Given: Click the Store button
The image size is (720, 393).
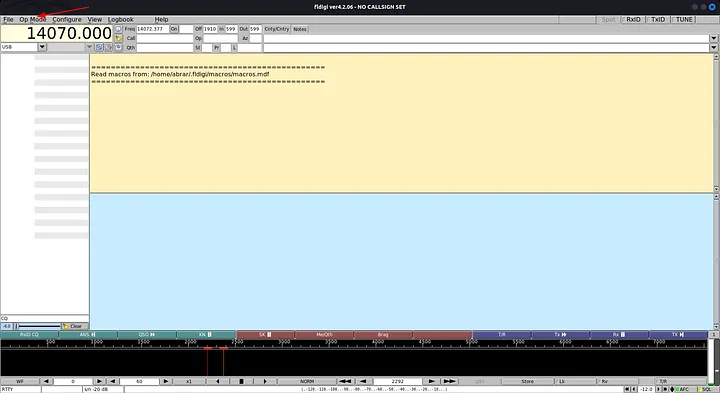Looking at the screenshot, I should (527, 381).
